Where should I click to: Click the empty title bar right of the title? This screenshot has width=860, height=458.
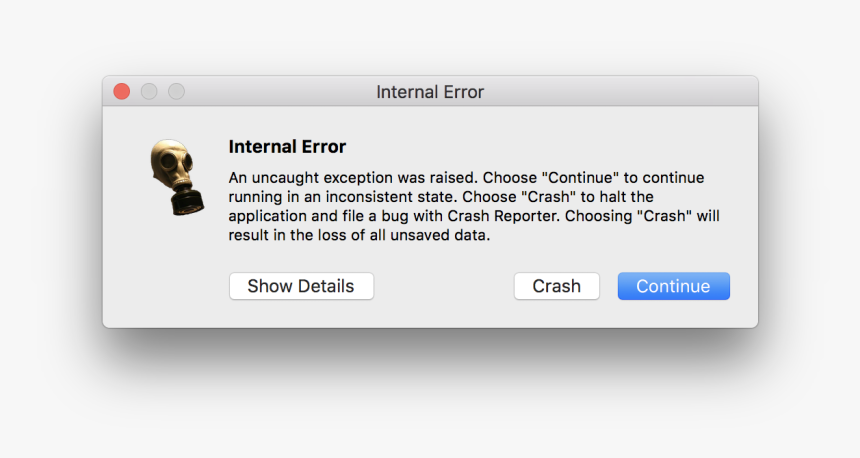[620, 92]
